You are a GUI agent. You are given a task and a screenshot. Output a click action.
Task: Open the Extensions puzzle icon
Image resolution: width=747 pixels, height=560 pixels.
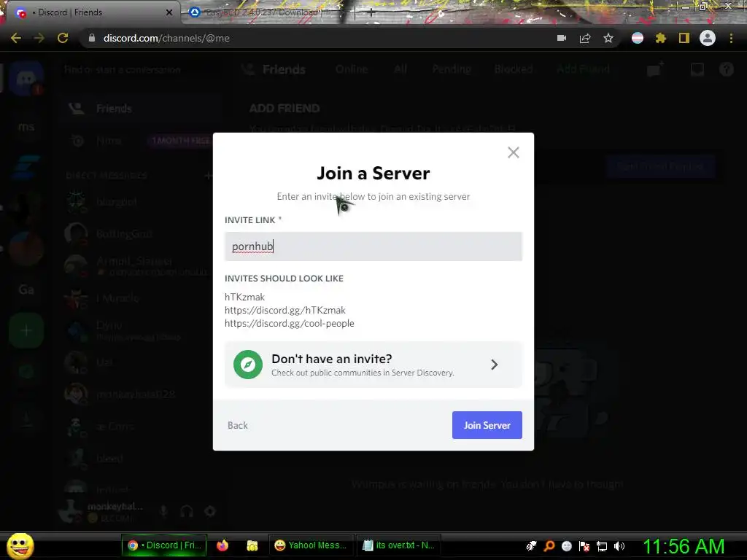660,38
